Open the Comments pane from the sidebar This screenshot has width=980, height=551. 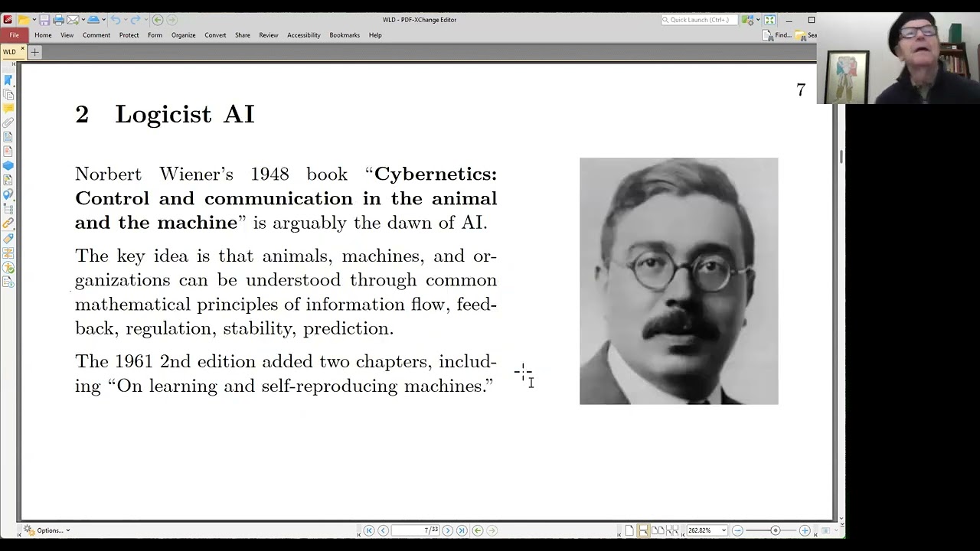click(8, 109)
